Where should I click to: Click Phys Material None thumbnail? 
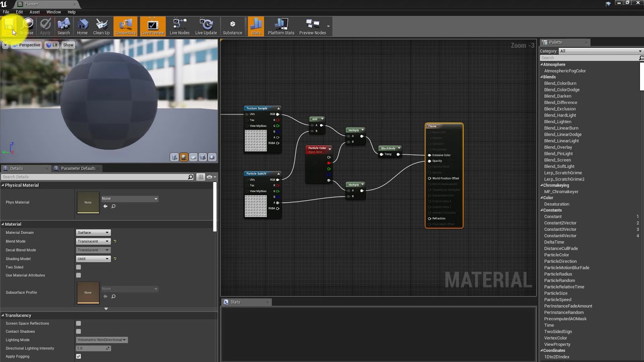tap(88, 202)
